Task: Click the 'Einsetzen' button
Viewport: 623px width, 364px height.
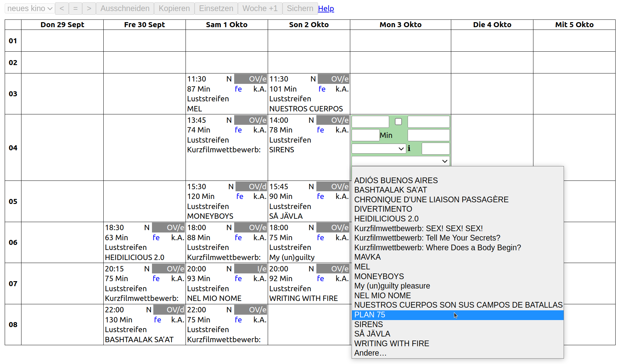Action: tap(216, 8)
